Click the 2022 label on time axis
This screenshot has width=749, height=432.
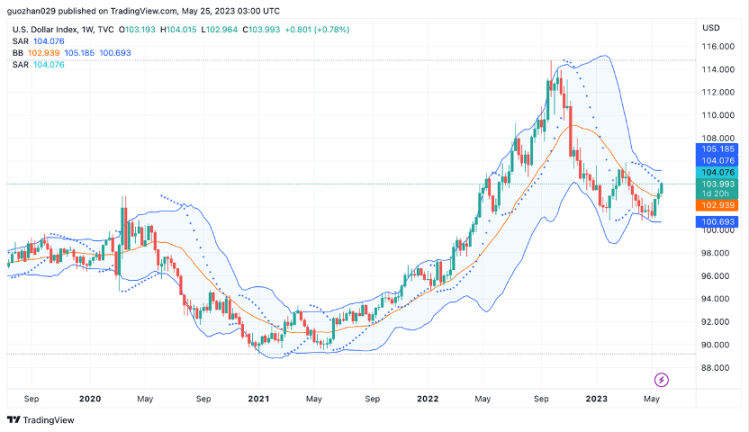(x=427, y=398)
